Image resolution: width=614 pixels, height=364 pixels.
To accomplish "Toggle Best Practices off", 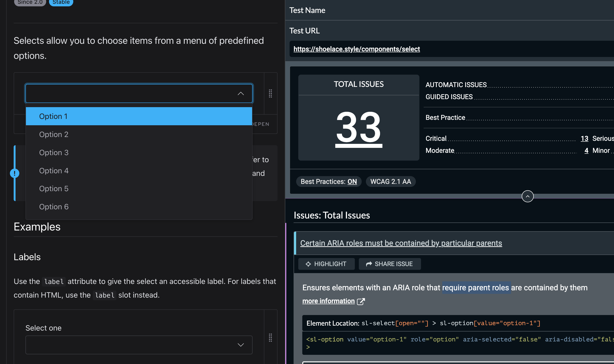I will coord(352,182).
